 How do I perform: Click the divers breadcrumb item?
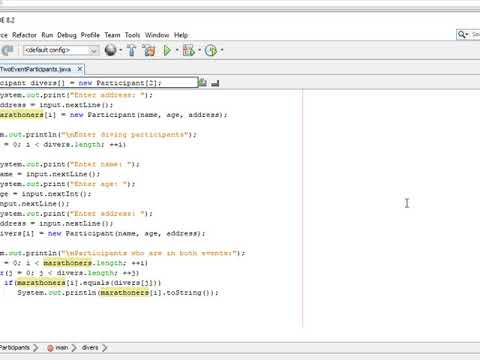coord(90,348)
